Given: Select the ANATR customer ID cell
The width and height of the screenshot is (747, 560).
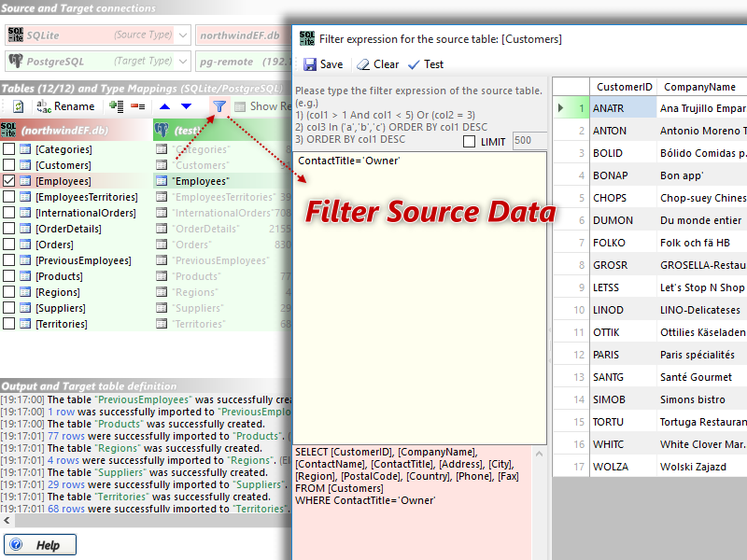Looking at the screenshot, I should click(x=623, y=108).
